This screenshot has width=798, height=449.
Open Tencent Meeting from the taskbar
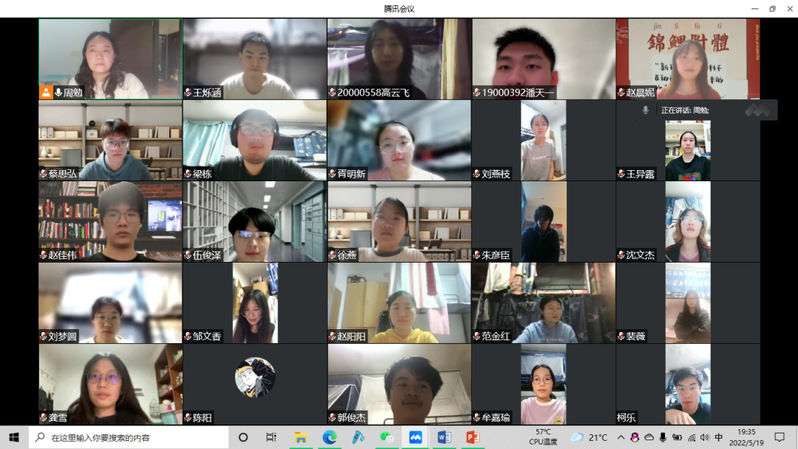(416, 437)
